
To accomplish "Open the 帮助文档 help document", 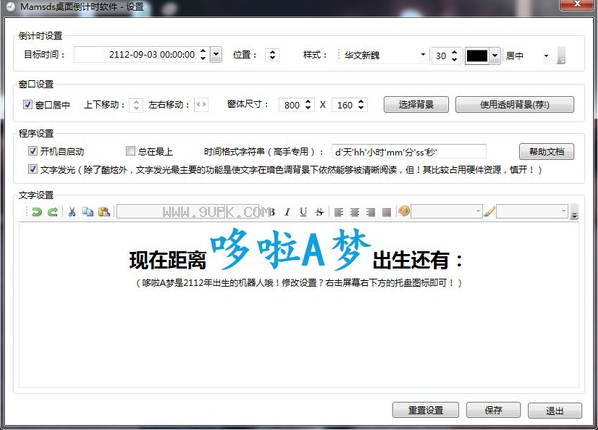I will point(547,151).
